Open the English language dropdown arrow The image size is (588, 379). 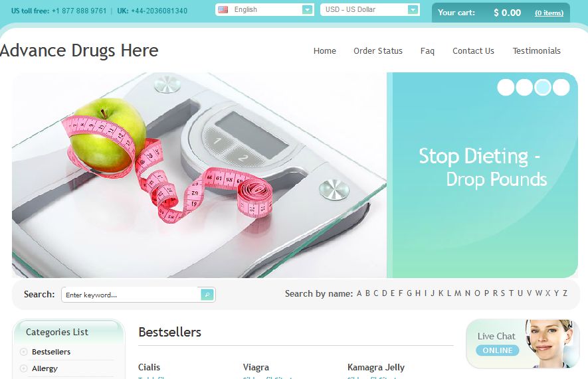307,10
